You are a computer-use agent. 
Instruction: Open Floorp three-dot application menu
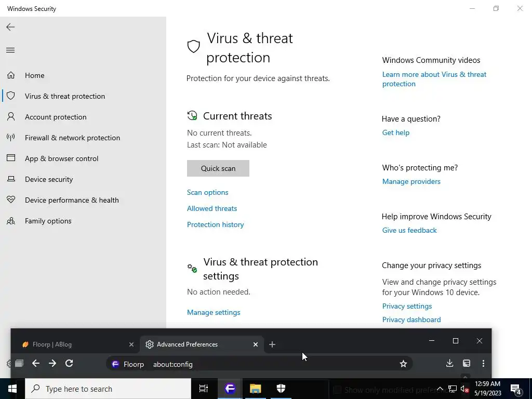click(x=483, y=363)
